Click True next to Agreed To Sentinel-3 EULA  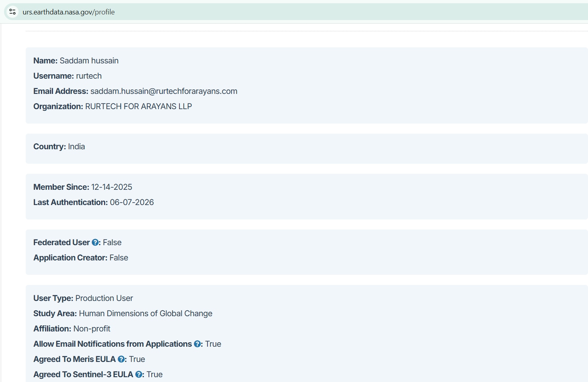coord(155,374)
